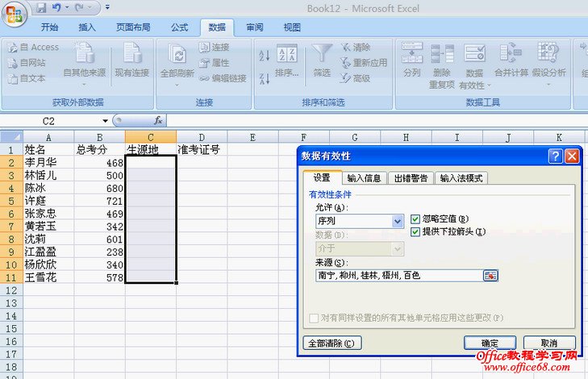Open the dialog help question button

556,156
